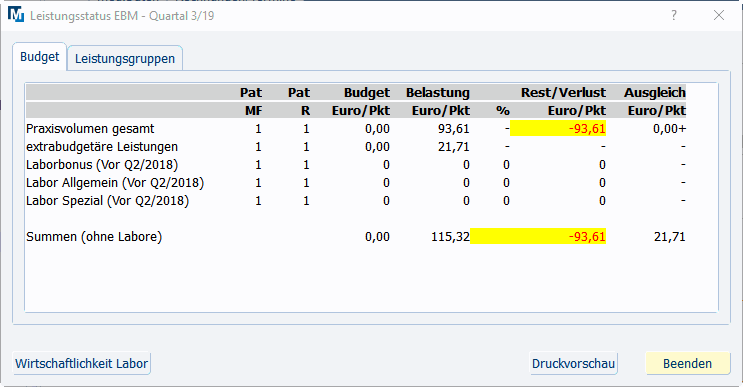Select the 'extrabudgetäre Leistungen' row label
Image resolution: width=743 pixels, height=387 pixels.
pyautogui.click(x=102, y=147)
